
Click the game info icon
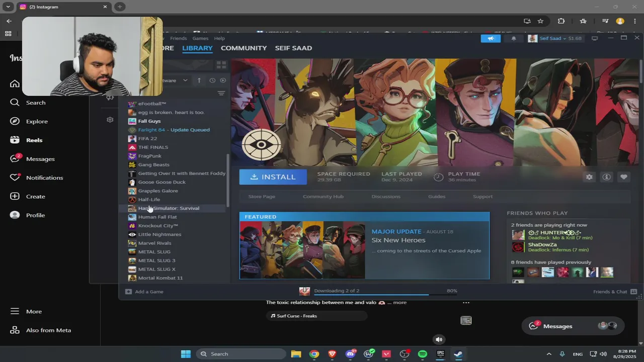(x=606, y=177)
